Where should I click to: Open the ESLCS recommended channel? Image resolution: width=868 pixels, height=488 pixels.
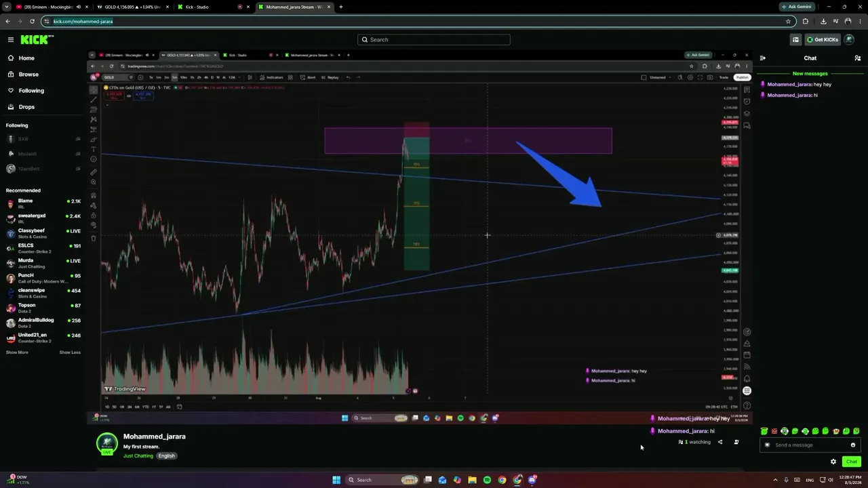[43, 248]
